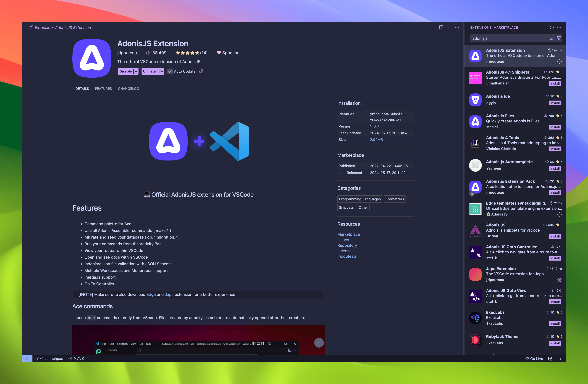
Task: Clear the extensions search results icon
Action: [x=552, y=38]
